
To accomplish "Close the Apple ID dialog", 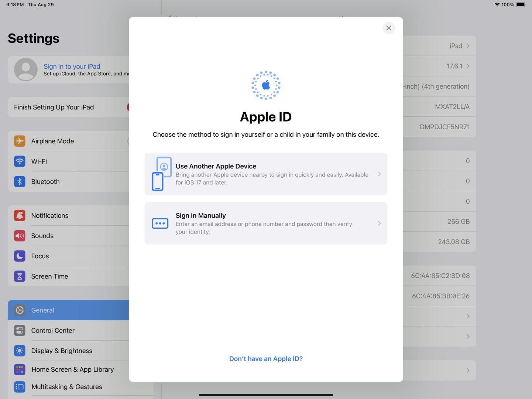I will click(x=389, y=28).
